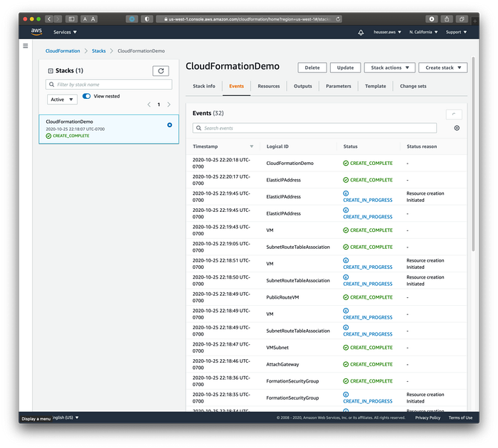498x448 pixels.
Task: Click search icon in Filter by stack name
Action: pos(52,85)
